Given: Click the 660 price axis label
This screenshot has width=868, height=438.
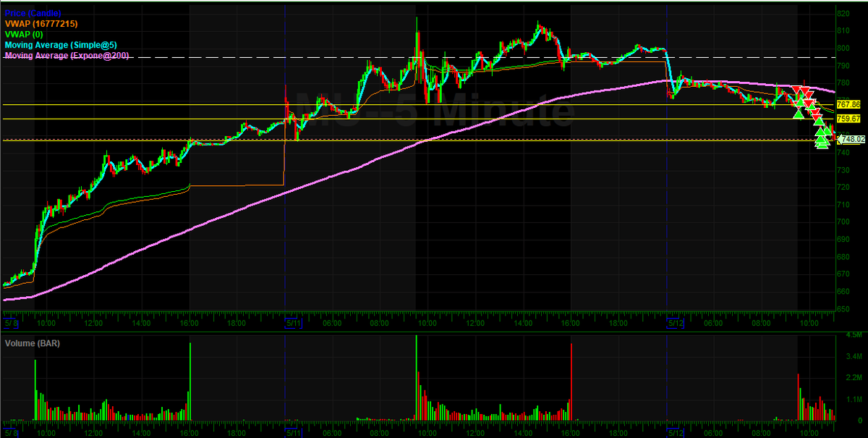Looking at the screenshot, I should pos(843,291).
